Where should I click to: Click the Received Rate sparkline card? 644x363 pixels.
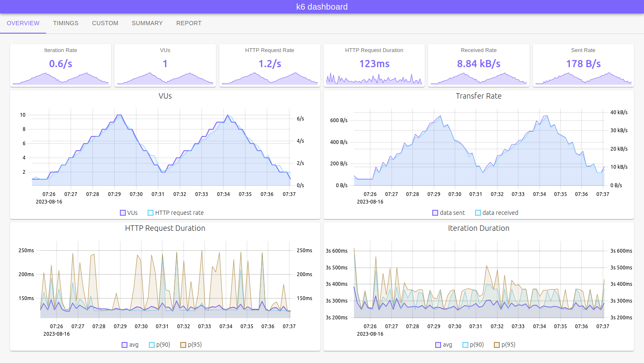click(479, 65)
